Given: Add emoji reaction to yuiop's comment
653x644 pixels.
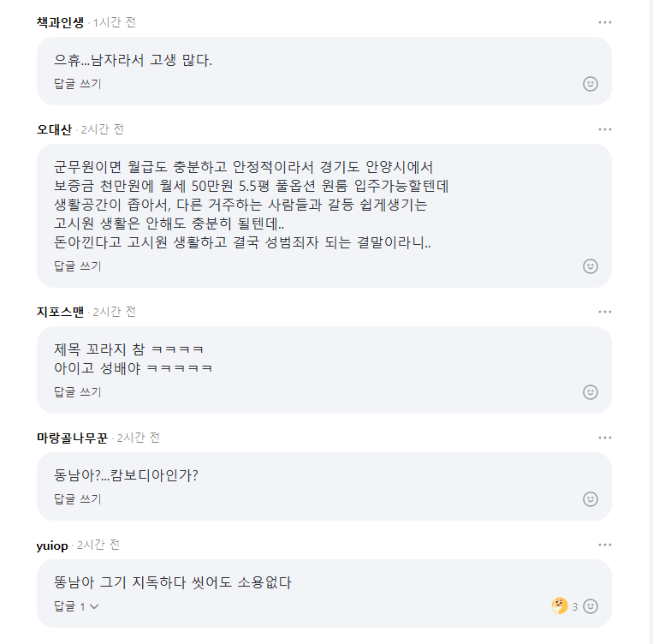Looking at the screenshot, I should [591, 606].
